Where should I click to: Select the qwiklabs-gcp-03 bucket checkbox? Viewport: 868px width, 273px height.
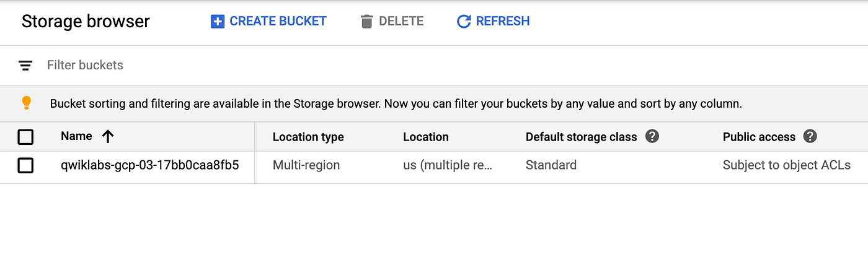point(25,165)
